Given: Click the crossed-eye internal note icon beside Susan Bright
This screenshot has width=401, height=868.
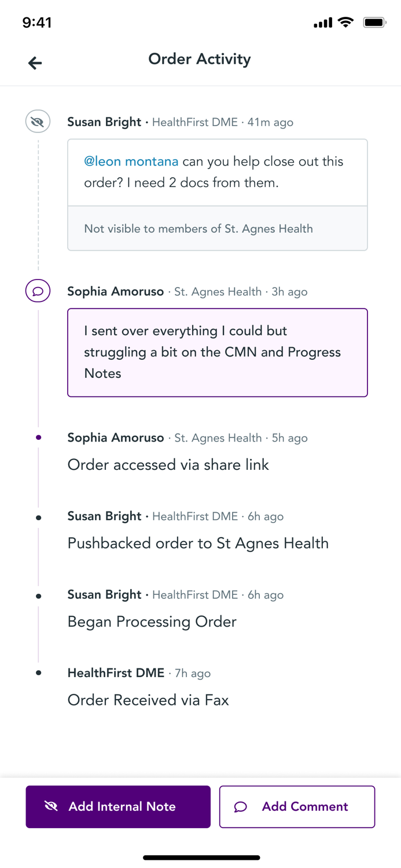Looking at the screenshot, I should (37, 122).
